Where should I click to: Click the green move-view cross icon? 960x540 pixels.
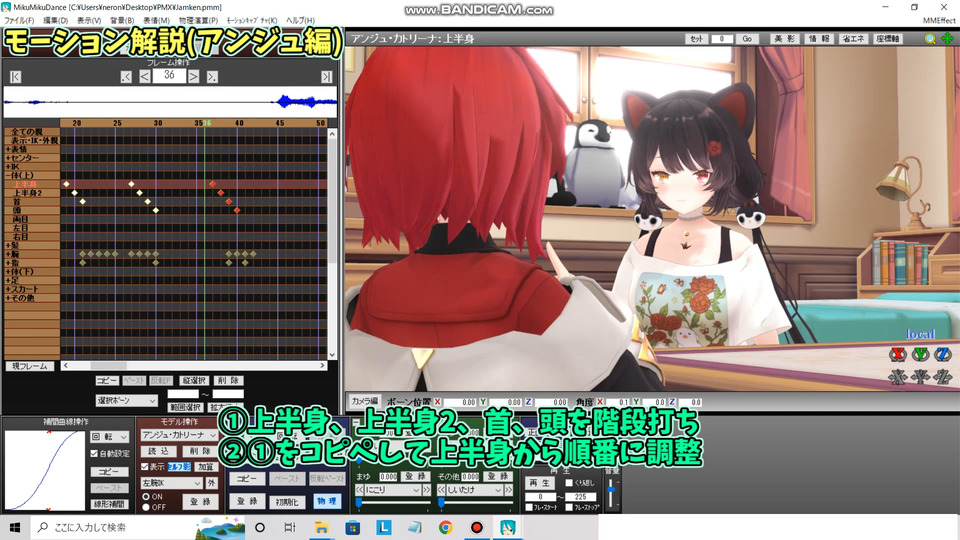point(947,39)
